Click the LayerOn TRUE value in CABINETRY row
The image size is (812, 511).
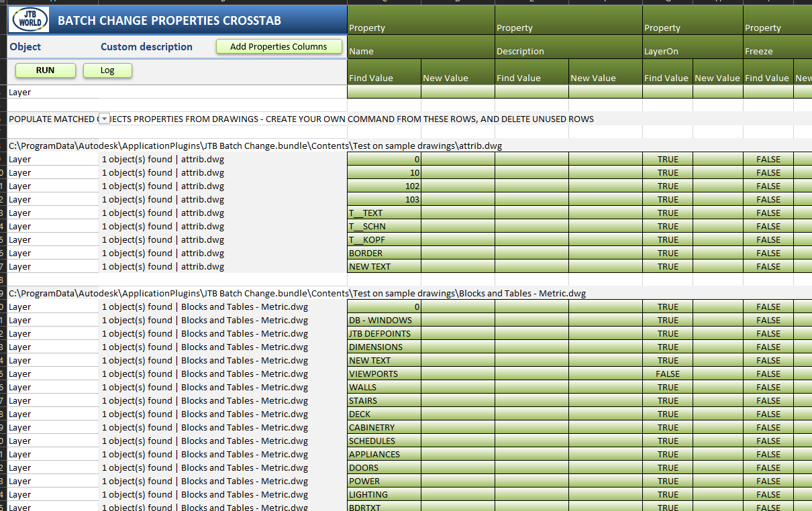(x=668, y=427)
